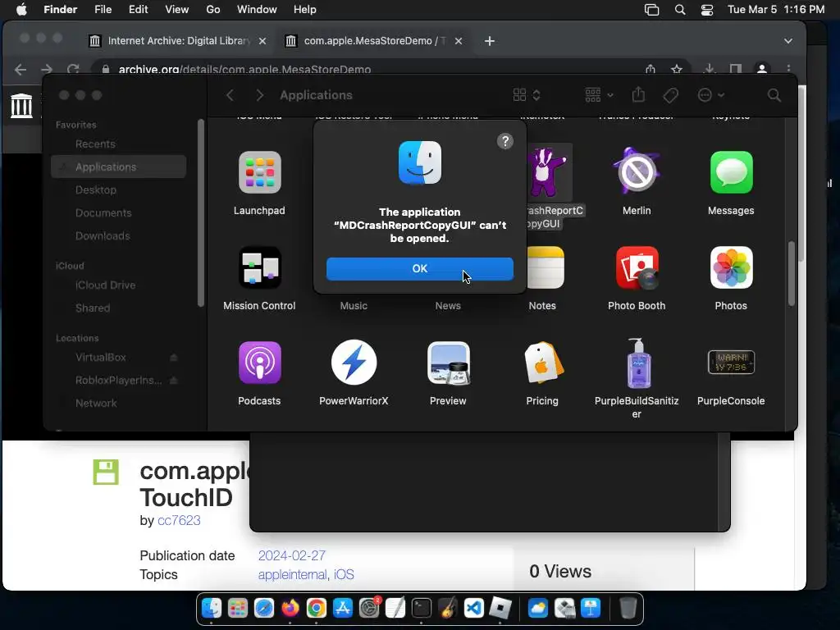Click the Finder window vertical scrollbar
This screenshot has height=630, width=840.
click(x=792, y=274)
